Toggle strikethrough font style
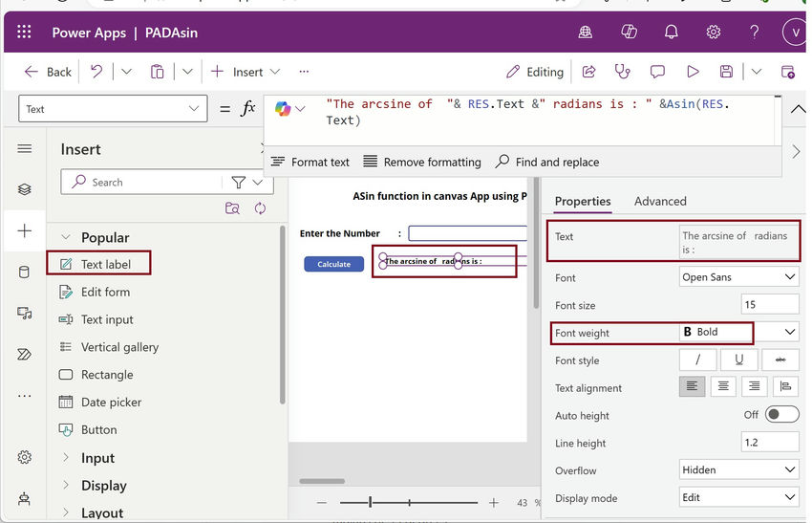Image resolution: width=812 pixels, height=523 pixels. 780,360
